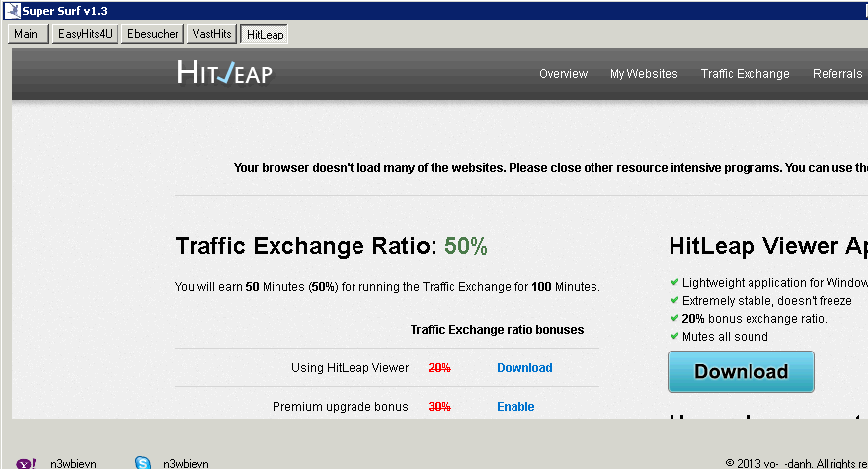Image resolution: width=868 pixels, height=469 pixels.
Task: Click the Lightweight application feature line
Action: pos(774,283)
